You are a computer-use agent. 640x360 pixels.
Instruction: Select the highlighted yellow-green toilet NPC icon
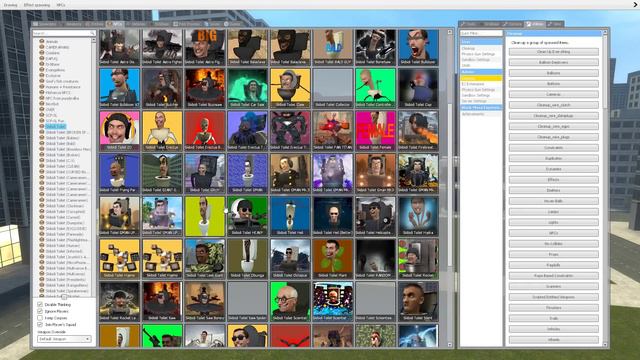pos(204,216)
